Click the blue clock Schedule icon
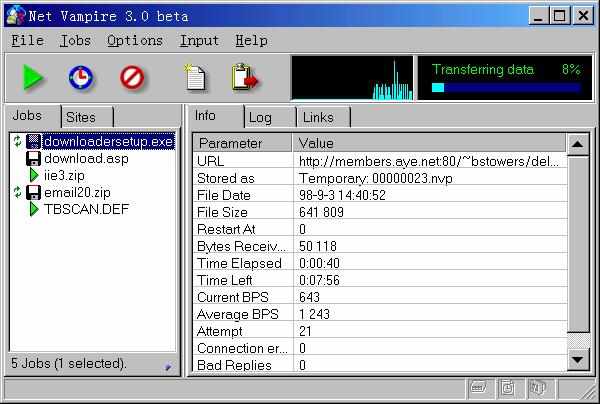600x404 pixels. tap(81, 77)
